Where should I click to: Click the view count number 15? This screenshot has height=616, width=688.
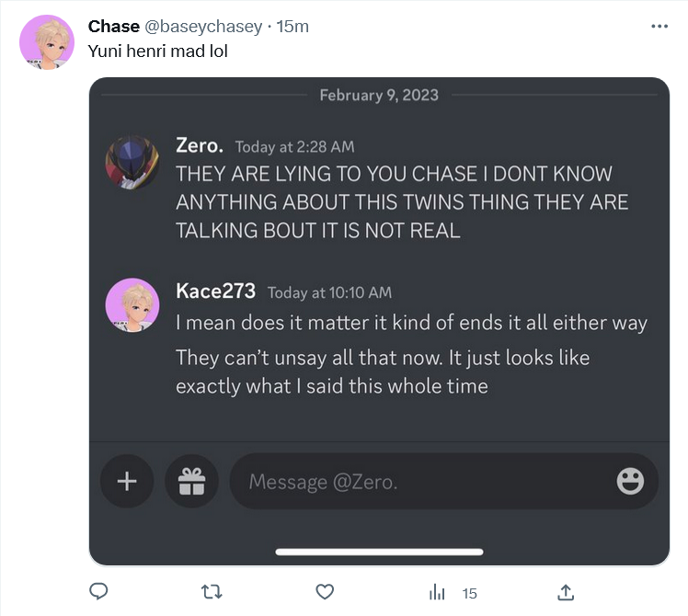tap(469, 594)
